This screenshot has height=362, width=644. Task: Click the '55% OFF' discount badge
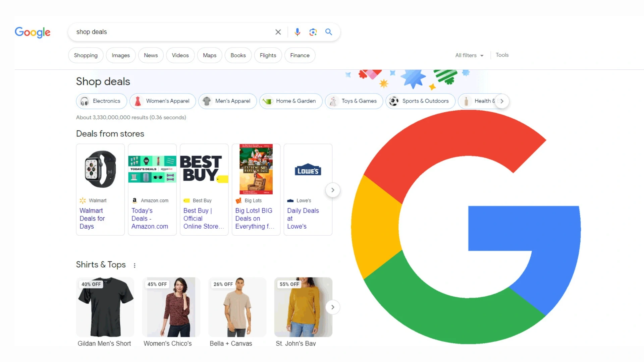289,284
